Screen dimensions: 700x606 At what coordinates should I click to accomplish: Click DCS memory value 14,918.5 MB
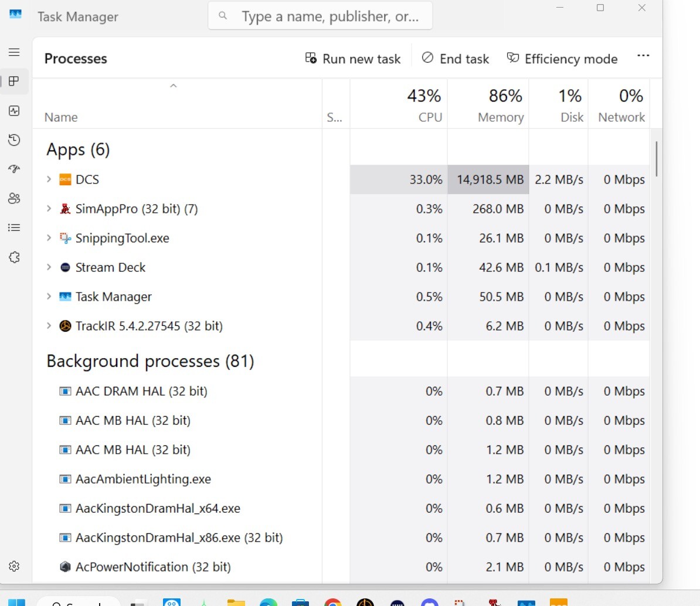pos(490,179)
